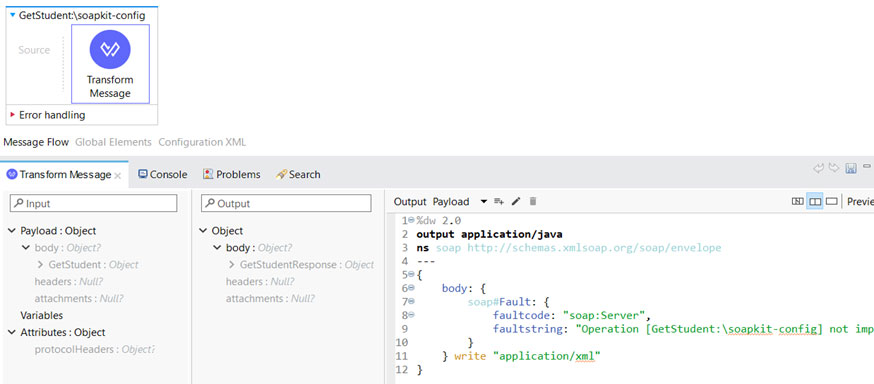Collapse the GetStudent:\soapkit-config flow

(x=12, y=15)
